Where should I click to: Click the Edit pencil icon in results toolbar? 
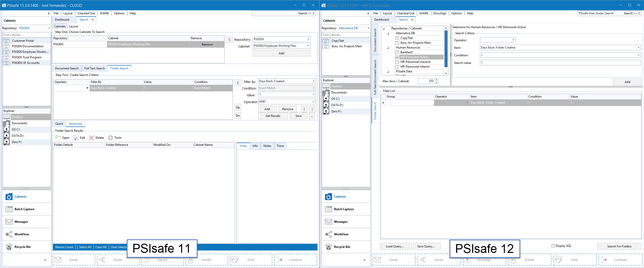(x=76, y=138)
